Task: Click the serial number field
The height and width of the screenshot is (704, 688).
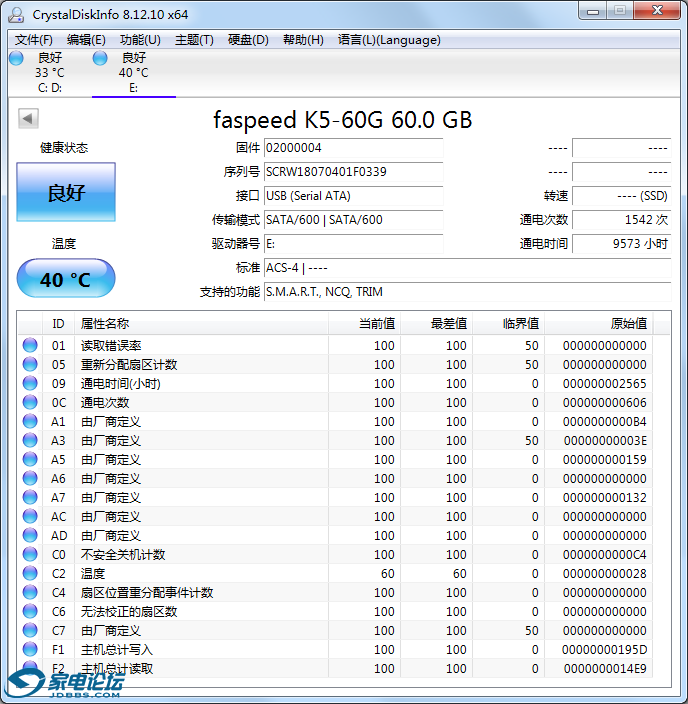Action: tap(352, 172)
